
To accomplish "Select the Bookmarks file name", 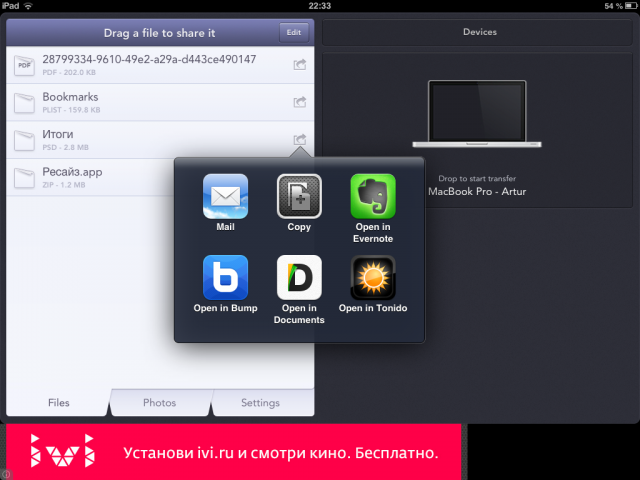I will pyautogui.click(x=70, y=97).
